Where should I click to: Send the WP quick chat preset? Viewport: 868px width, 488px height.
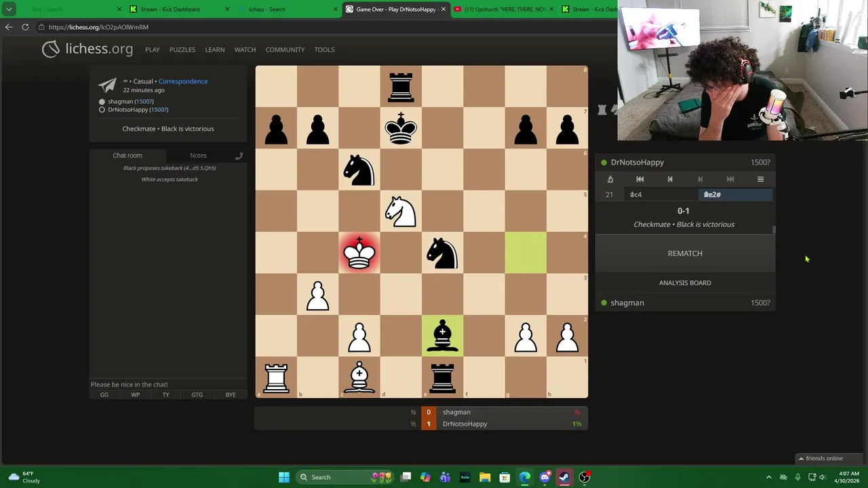pos(136,394)
